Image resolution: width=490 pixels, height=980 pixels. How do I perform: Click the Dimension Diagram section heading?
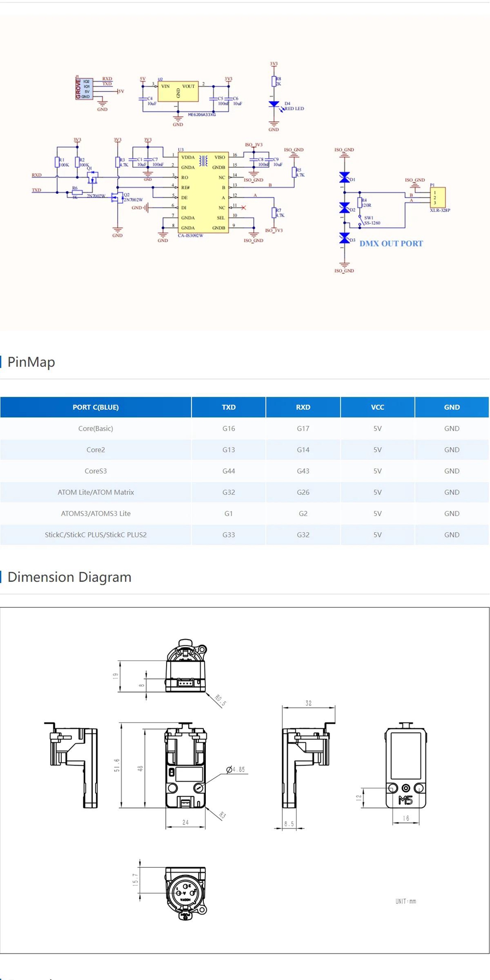70,577
